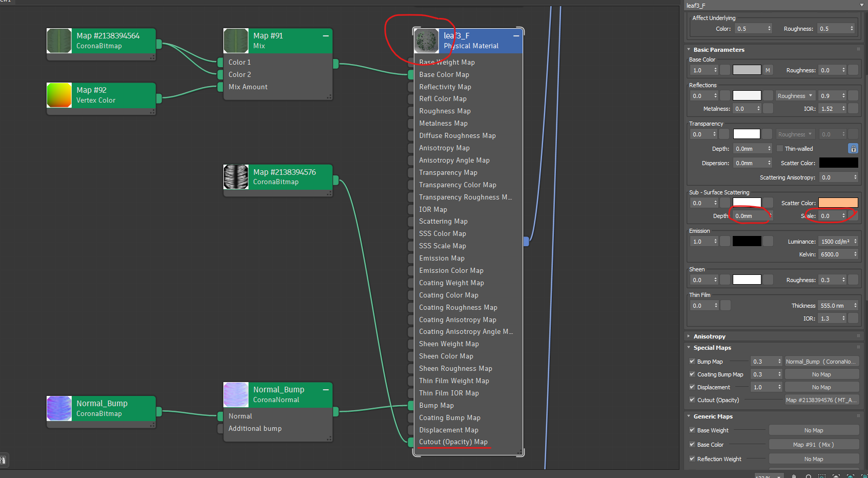Uncheck the Cutout (Opacity) checkbox

692,400
